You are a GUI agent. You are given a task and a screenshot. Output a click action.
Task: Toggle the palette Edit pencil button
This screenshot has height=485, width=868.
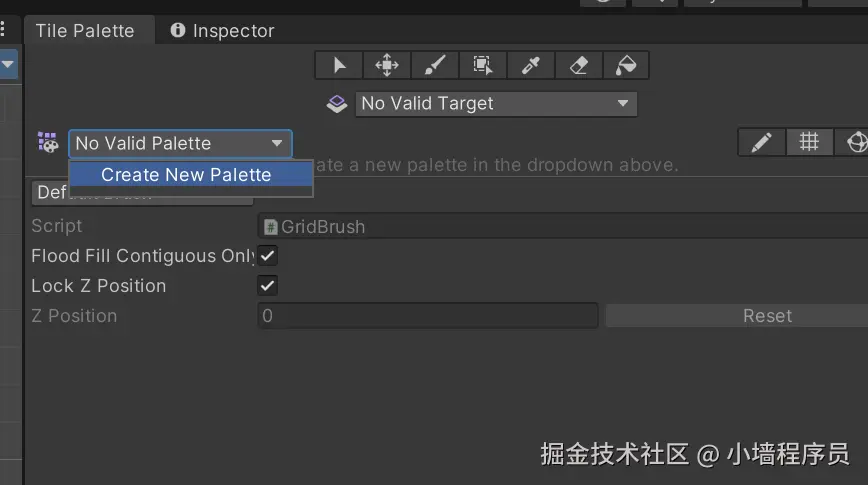[x=762, y=143]
